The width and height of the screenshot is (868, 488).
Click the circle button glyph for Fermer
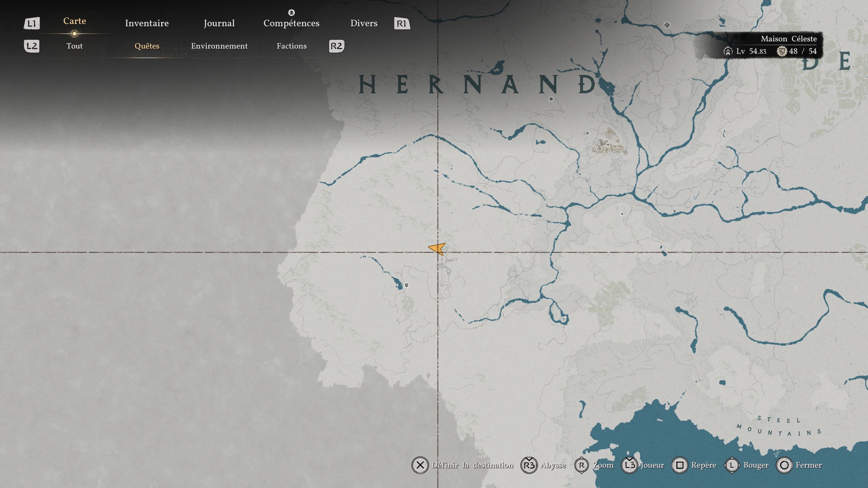[784, 465]
